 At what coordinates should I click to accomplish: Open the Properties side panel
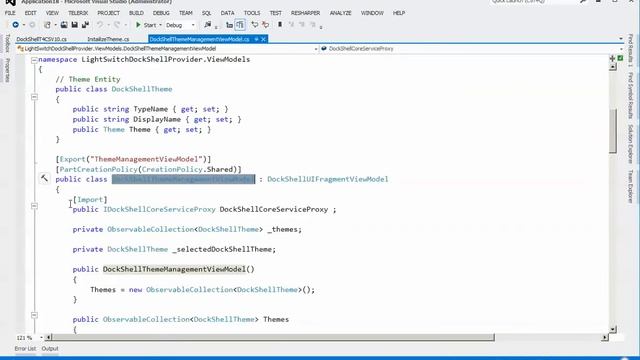coord(7,70)
